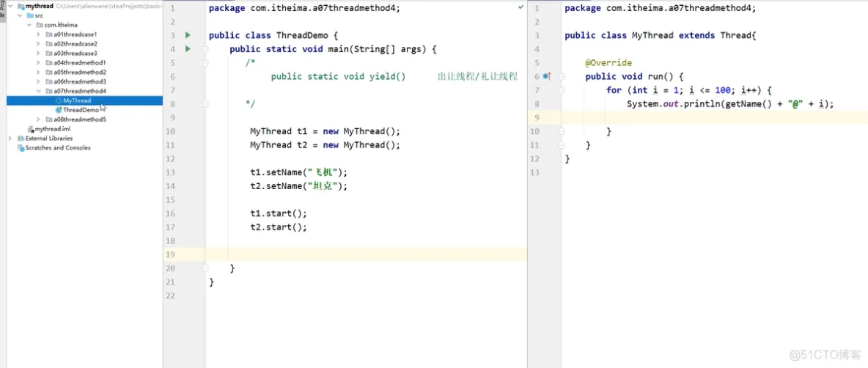Click the @Override annotation in MyThread
The width and height of the screenshot is (868, 368).
click(608, 63)
